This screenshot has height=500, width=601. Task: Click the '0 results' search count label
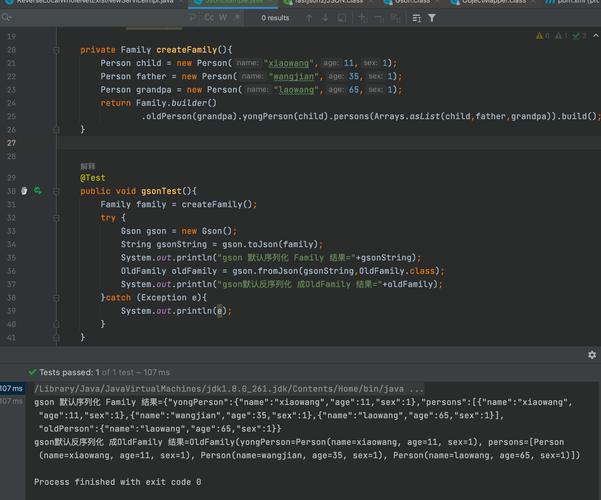click(275, 18)
